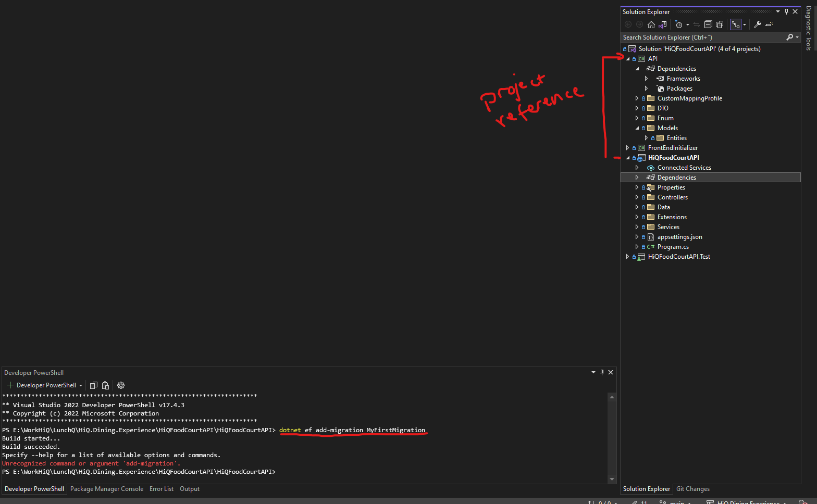Collapse the API Dependencies node
Image resolution: width=817 pixels, height=504 pixels.
pyautogui.click(x=637, y=69)
